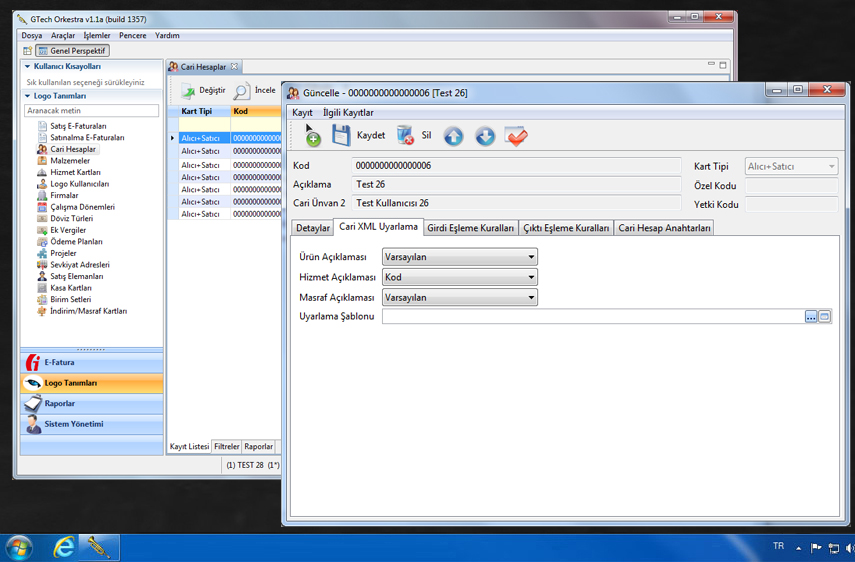855x562 pixels.
Task: Open Satış Elemanları in the tree
Action: tap(76, 276)
